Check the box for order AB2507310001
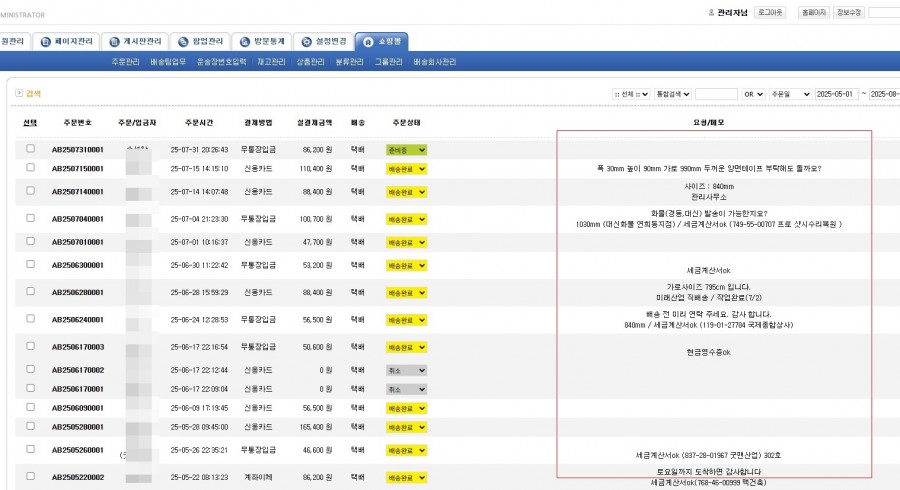Image resolution: width=900 pixels, height=490 pixels. (x=30, y=149)
